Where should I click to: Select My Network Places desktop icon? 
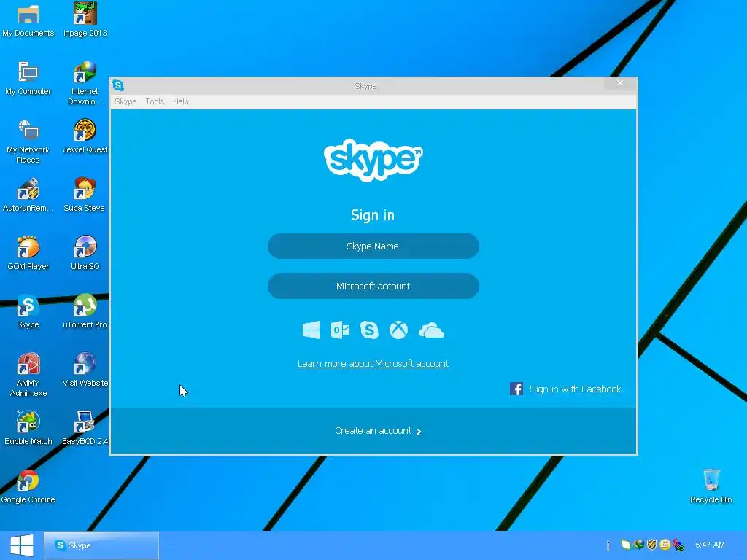click(x=28, y=142)
